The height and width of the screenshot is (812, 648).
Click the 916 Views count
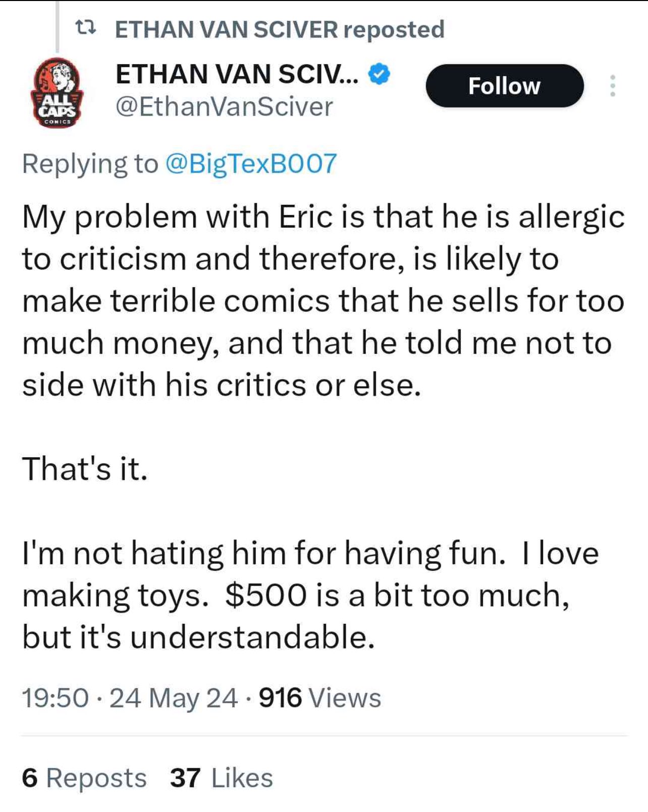pyautogui.click(x=320, y=698)
